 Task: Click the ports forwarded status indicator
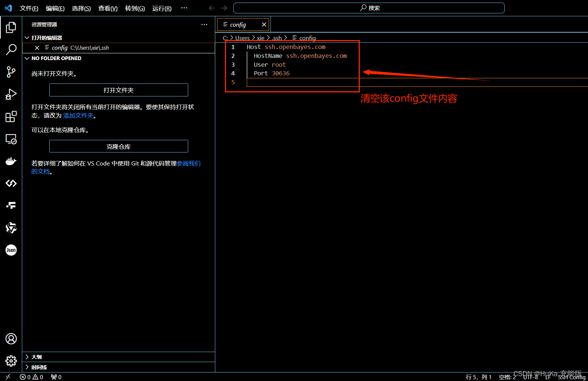pos(56,377)
